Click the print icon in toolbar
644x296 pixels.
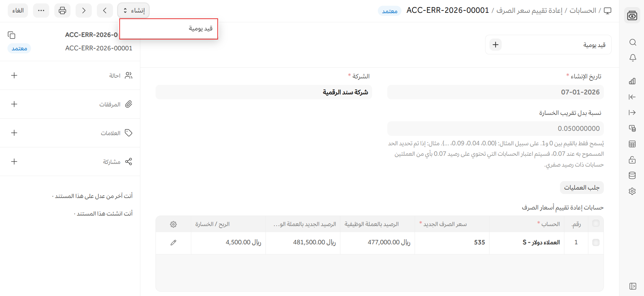coord(62,10)
